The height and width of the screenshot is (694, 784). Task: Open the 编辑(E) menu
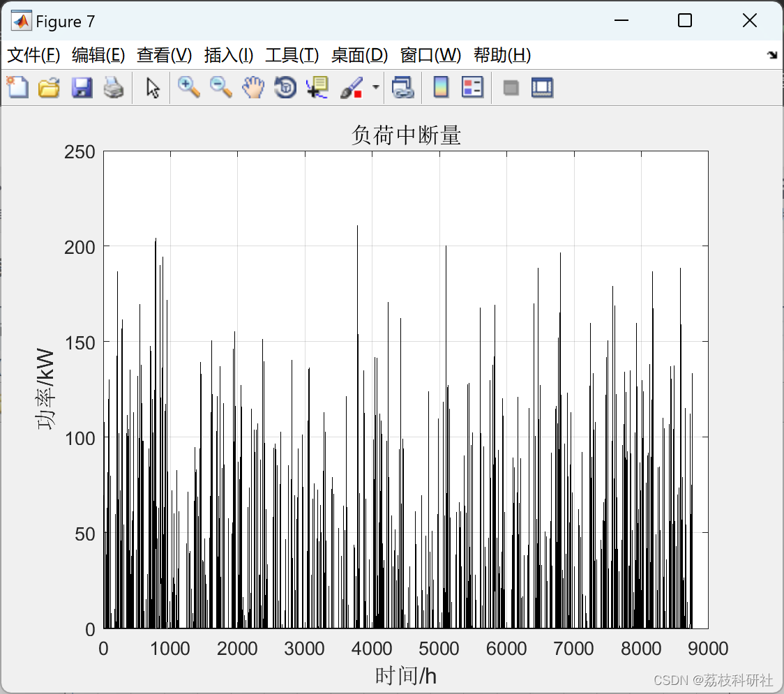click(x=98, y=55)
